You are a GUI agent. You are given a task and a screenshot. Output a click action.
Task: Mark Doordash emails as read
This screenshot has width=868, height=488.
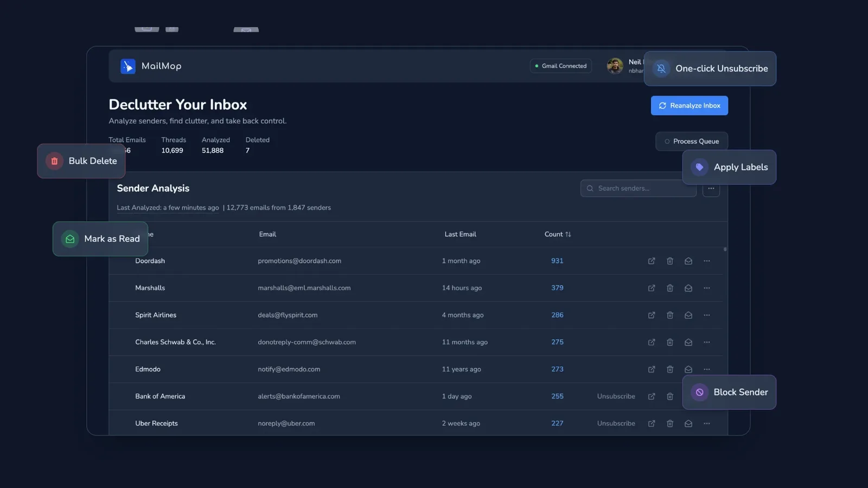click(x=688, y=261)
